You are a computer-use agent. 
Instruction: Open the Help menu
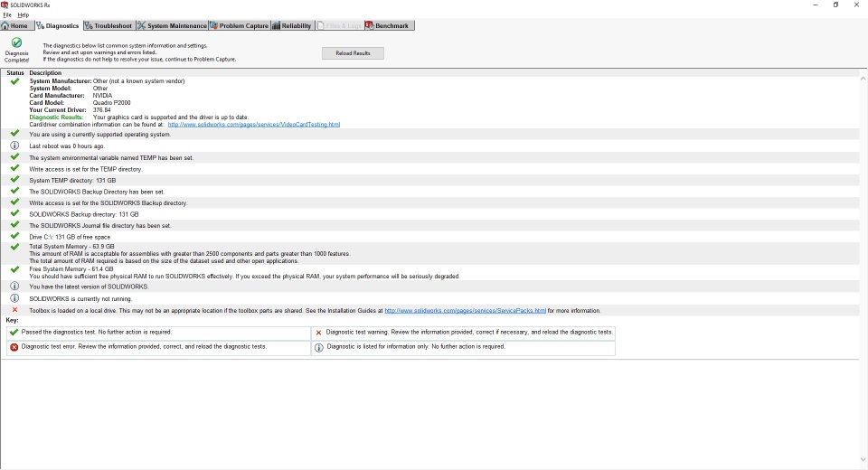24,15
